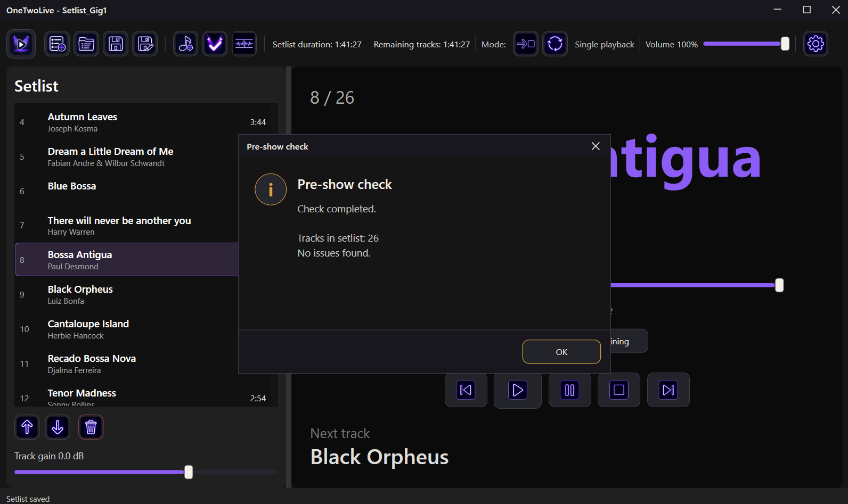
Task: Select Black Orpheus in the setlist
Action: tap(127, 294)
